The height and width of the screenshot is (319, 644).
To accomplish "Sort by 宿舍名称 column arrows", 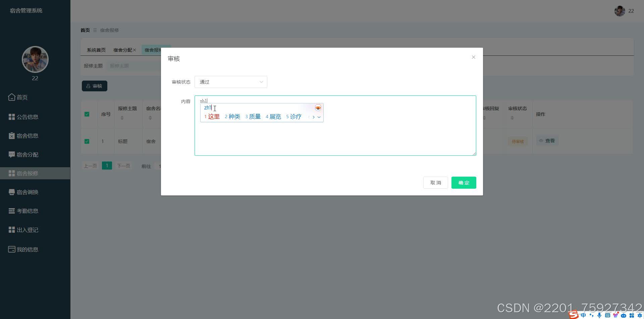I will [150, 118].
